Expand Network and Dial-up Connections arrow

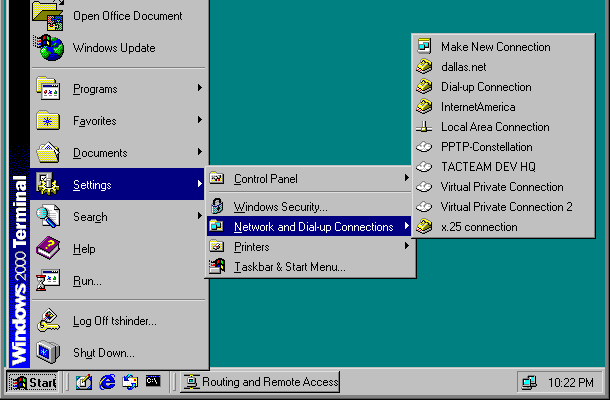407,225
